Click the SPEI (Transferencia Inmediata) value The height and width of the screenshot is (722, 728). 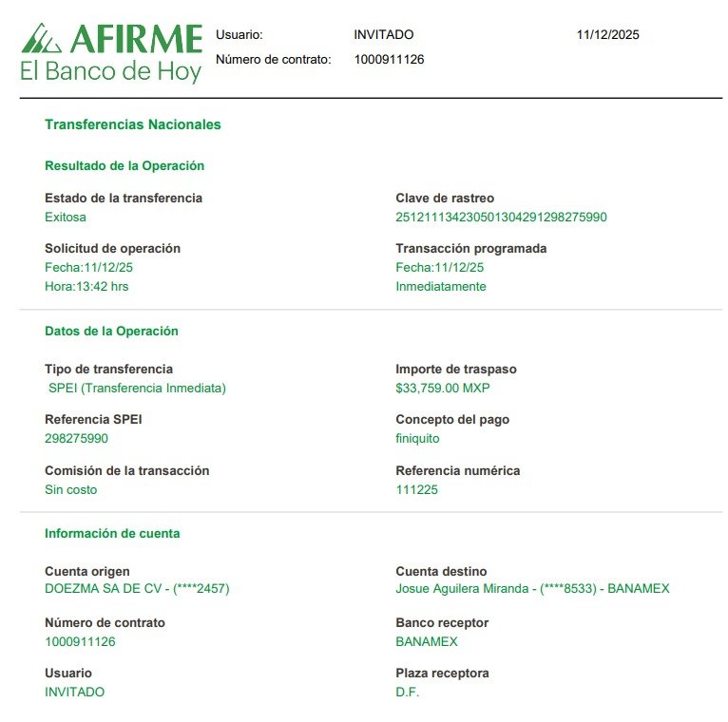tap(137, 388)
